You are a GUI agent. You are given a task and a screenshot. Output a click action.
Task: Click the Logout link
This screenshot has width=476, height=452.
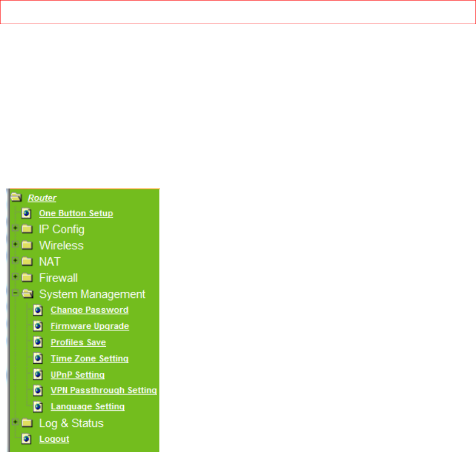(54, 439)
